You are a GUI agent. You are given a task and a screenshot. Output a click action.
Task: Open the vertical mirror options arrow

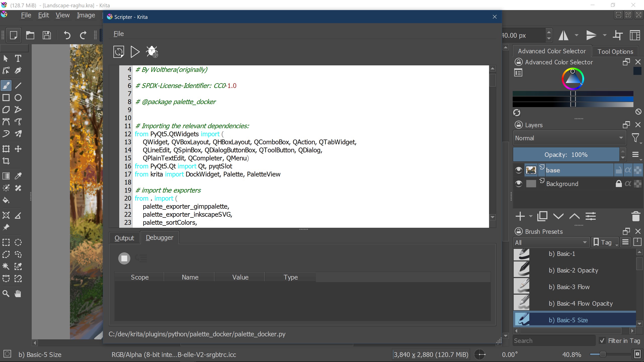point(605,35)
